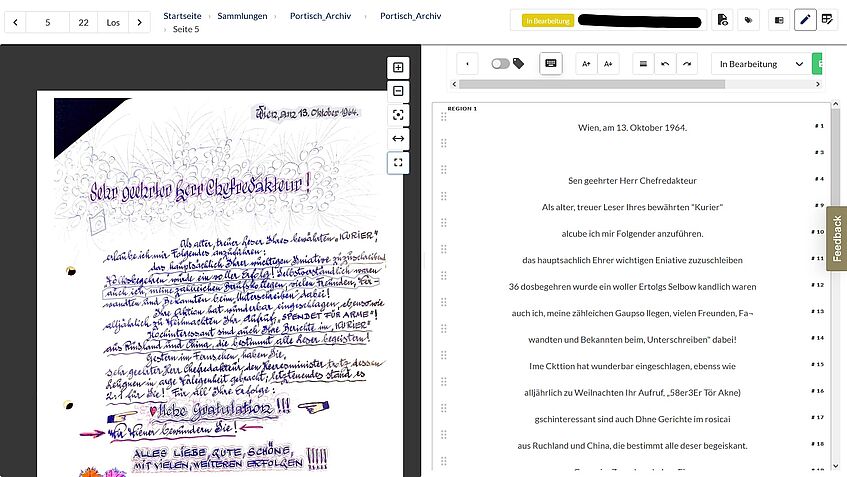
Task: Zoom in on the letter image
Action: point(398,68)
